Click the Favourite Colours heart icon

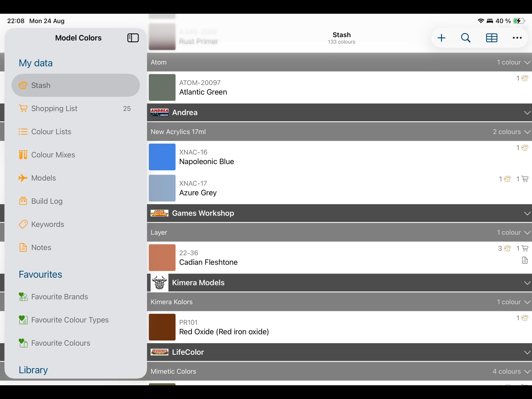23,343
